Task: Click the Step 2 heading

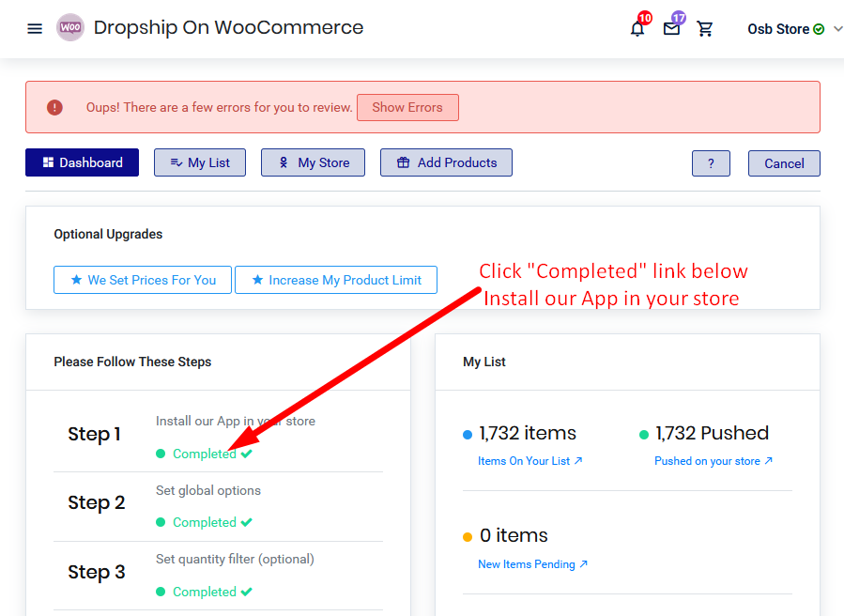Action: click(97, 502)
